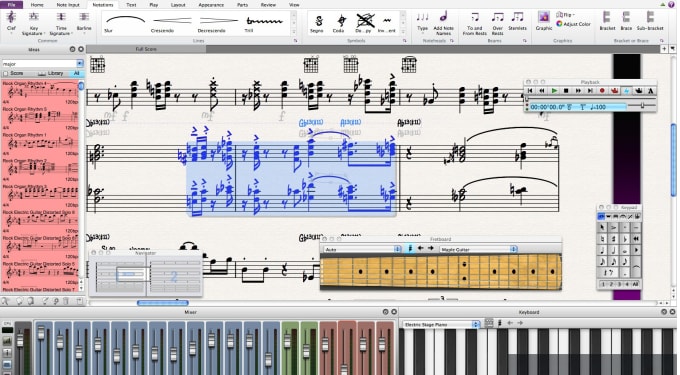The image size is (680, 375).
Task: Open the Flip dropdown in Graphics group
Action: [566, 15]
